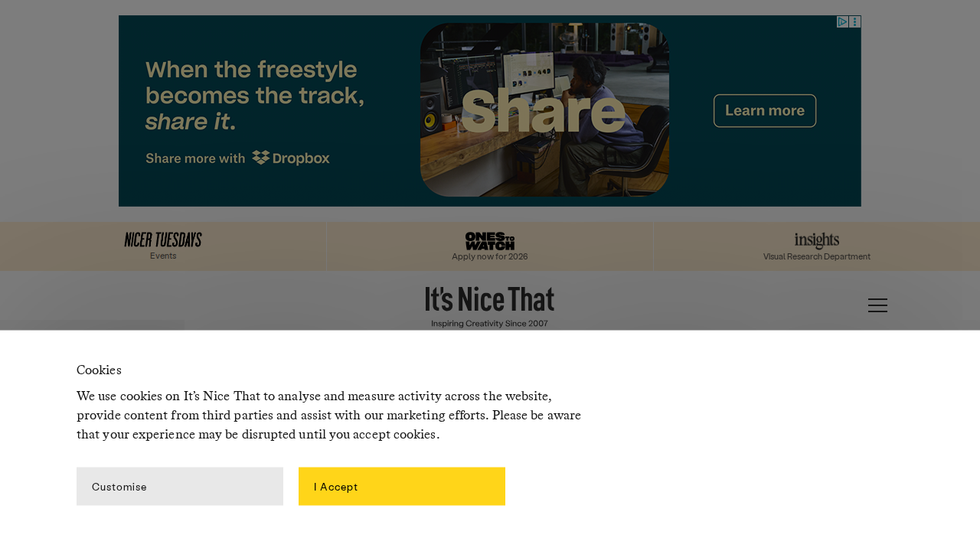Click the ad headline about freestyle tracks
The height and width of the screenshot is (551, 980).
[x=254, y=96]
